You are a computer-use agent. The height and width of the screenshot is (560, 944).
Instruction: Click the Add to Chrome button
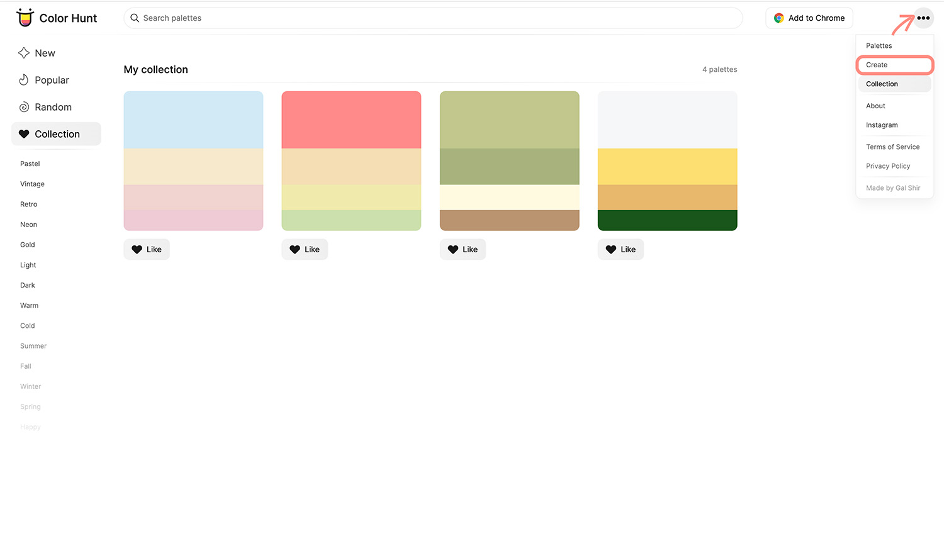(x=809, y=18)
